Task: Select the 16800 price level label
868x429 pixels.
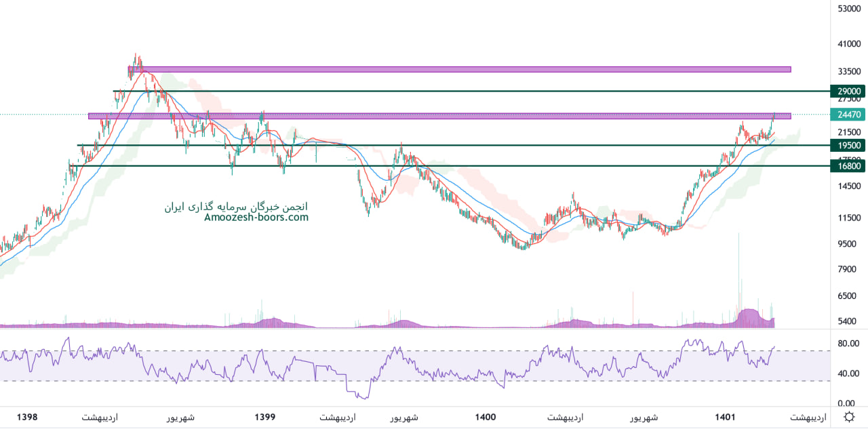Action: click(848, 165)
